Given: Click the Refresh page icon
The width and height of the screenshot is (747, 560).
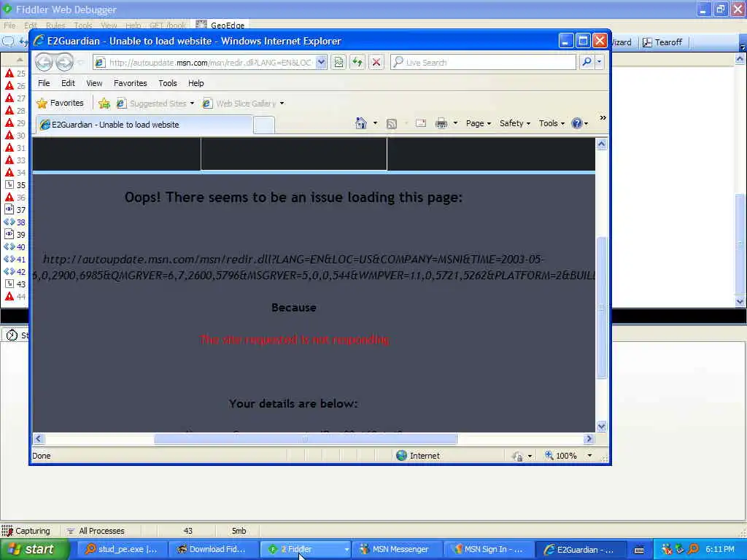Looking at the screenshot, I should point(357,63).
